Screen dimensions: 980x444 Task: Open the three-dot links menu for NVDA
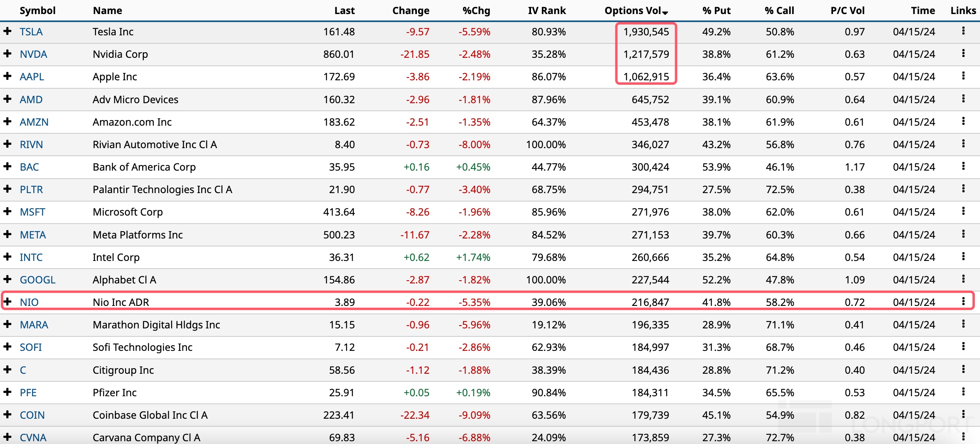point(963,53)
